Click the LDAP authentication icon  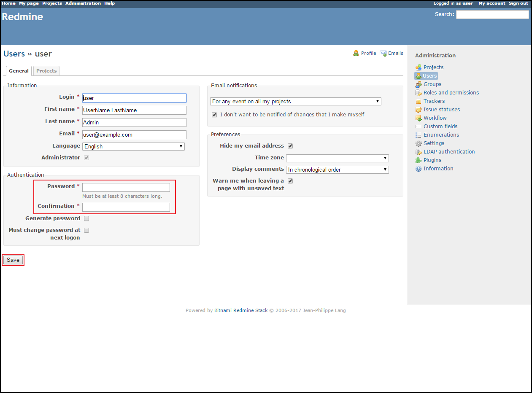(419, 152)
